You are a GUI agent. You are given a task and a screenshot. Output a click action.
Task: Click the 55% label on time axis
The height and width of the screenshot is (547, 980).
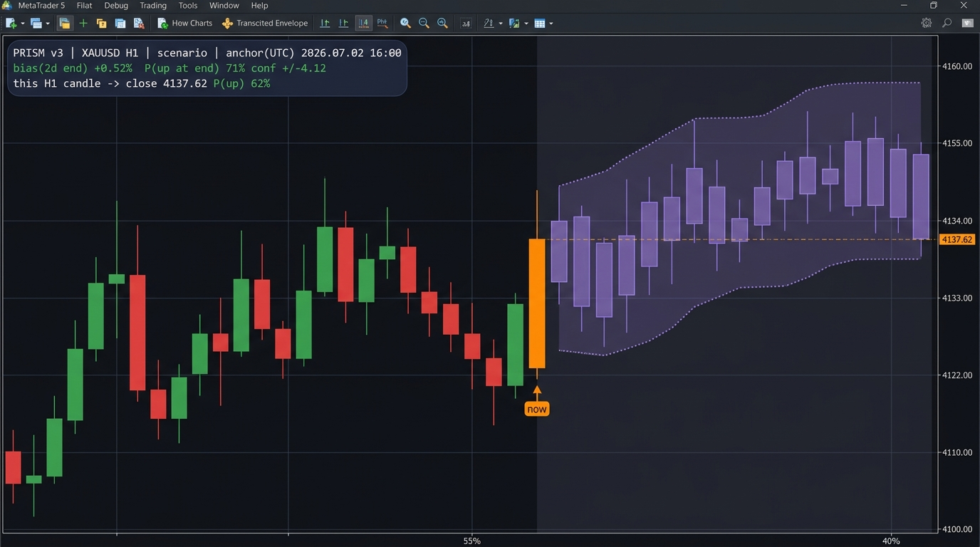[x=471, y=541]
